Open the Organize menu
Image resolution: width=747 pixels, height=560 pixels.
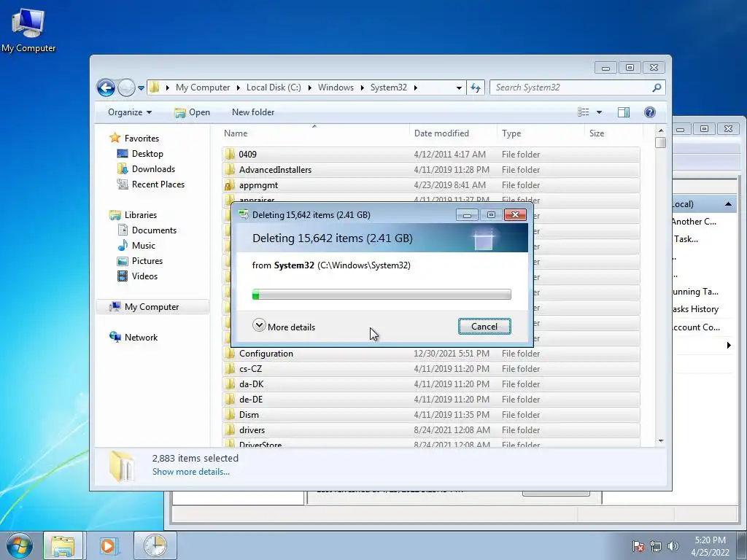click(130, 112)
